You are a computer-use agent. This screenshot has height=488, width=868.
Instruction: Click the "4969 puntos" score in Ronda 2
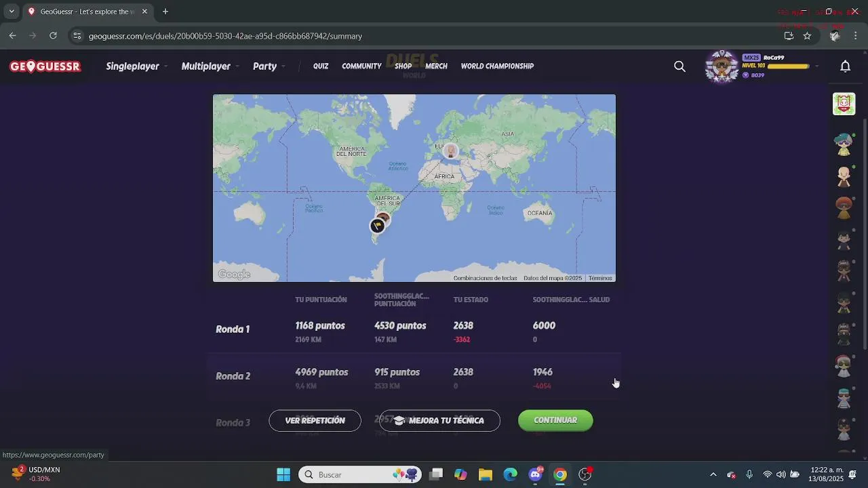(321, 372)
